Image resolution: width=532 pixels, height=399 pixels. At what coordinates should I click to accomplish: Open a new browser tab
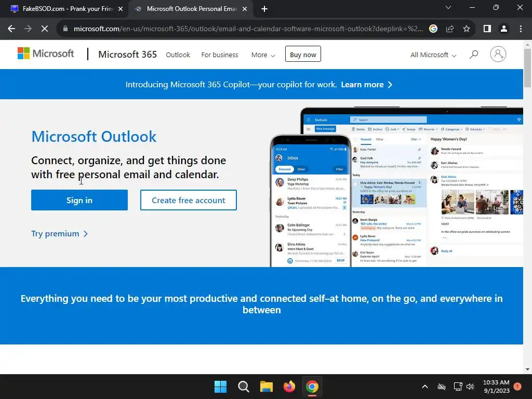tap(264, 9)
